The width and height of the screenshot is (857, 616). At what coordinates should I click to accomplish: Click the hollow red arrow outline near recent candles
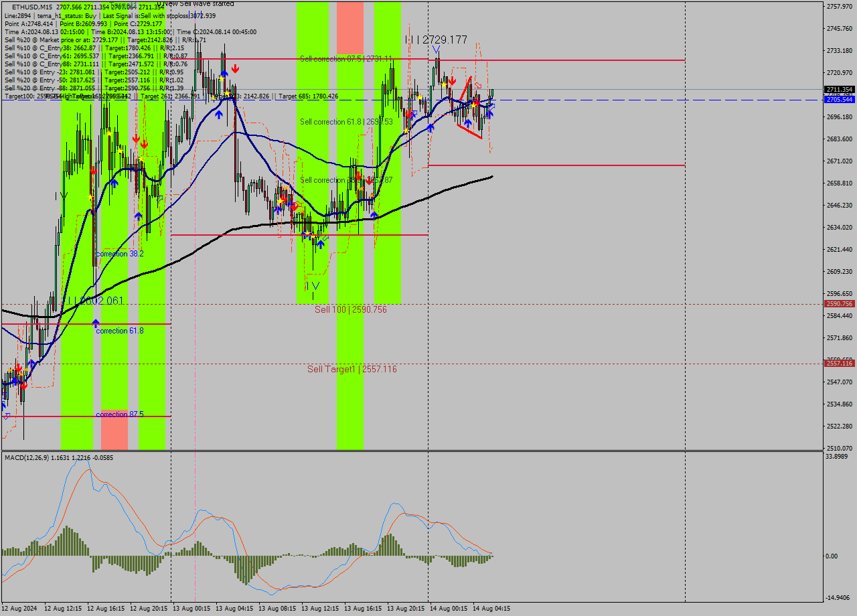tap(478, 85)
